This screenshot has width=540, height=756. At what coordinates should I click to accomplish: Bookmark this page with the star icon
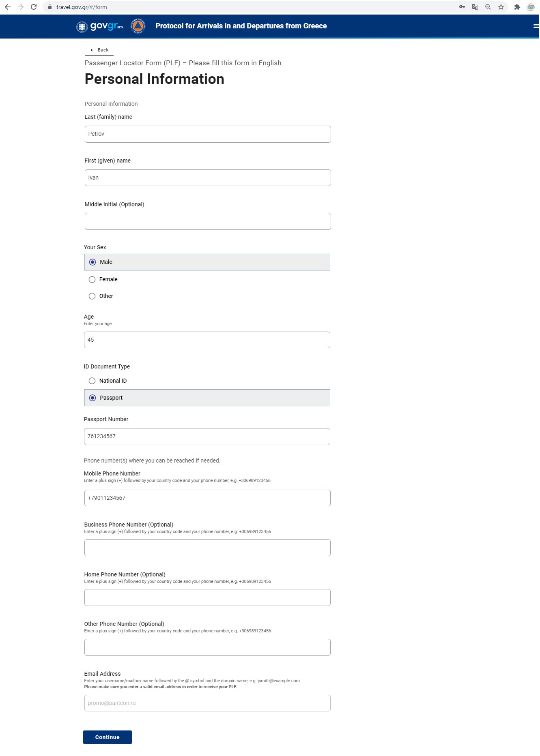coord(501,7)
